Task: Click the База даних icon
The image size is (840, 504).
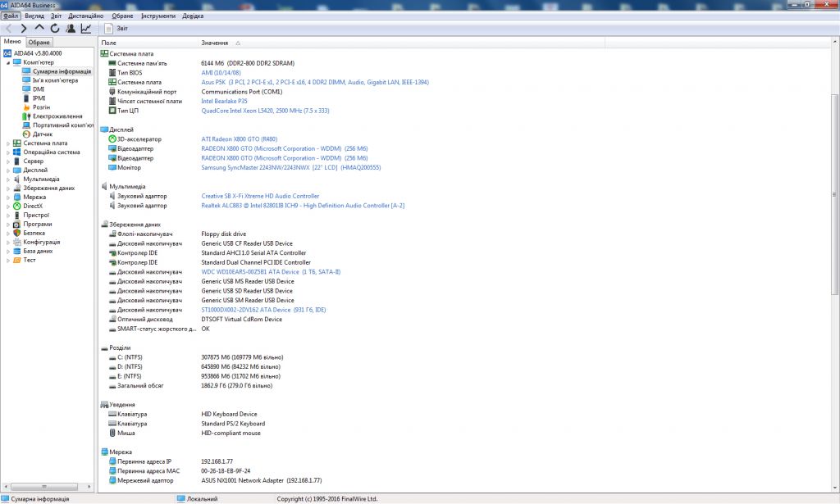Action: tap(16, 252)
